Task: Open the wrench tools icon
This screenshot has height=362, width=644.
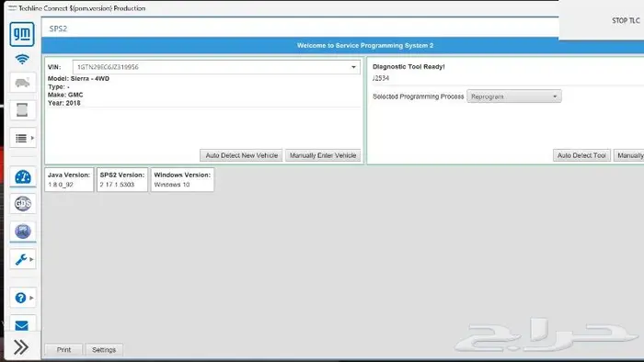Action: pos(20,259)
